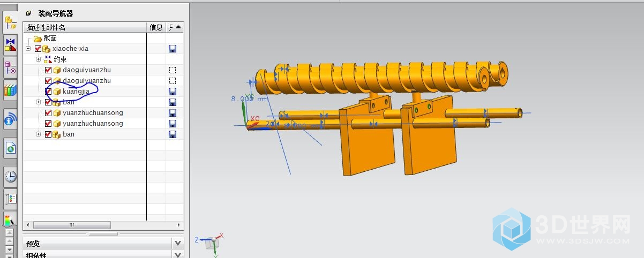
Task: Open the Constraint Navigator sidebar tab
Action: [x=10, y=45]
